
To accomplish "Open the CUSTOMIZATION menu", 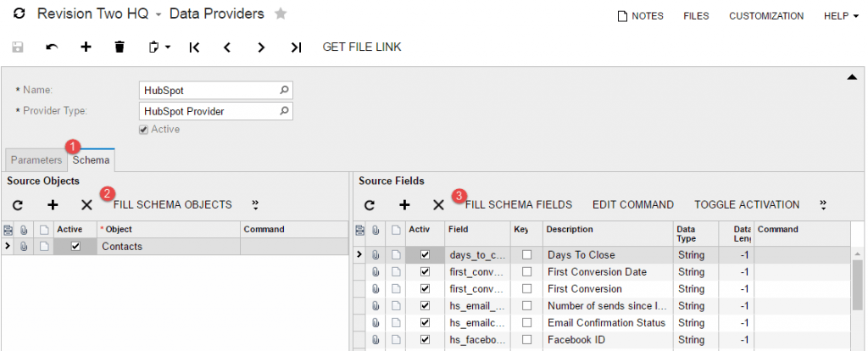I will coord(766,16).
